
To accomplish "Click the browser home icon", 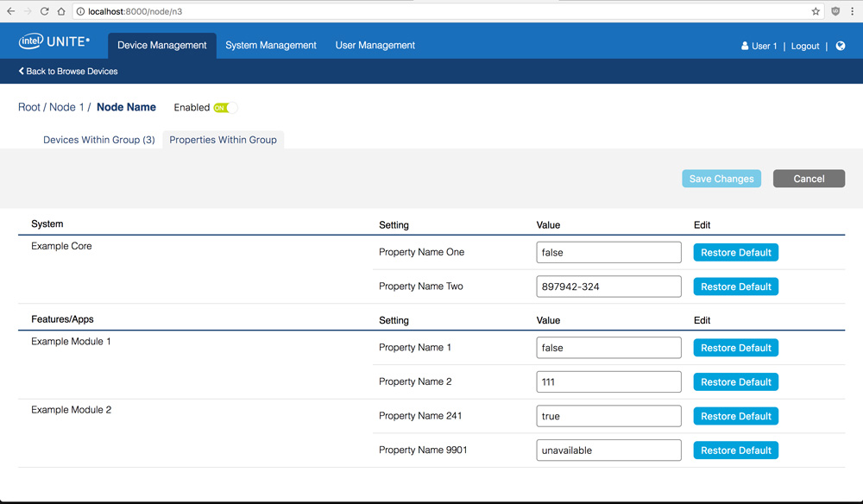I will [61, 11].
